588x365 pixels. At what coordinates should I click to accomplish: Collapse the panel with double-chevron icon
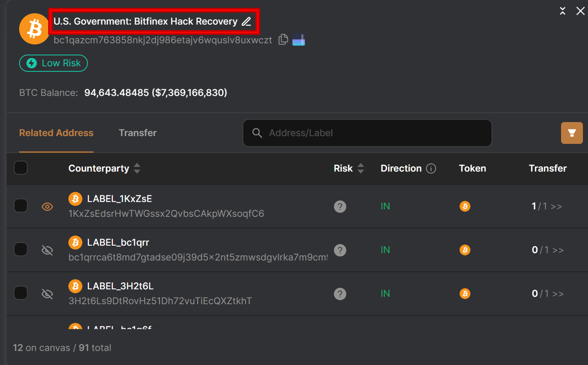click(563, 11)
